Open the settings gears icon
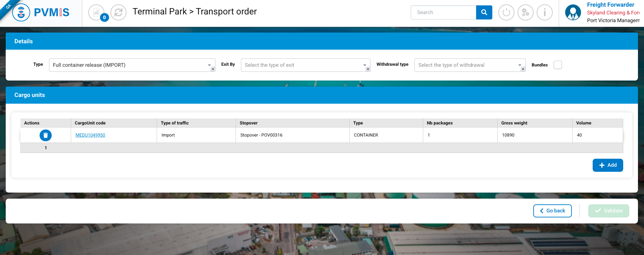 coord(525,12)
